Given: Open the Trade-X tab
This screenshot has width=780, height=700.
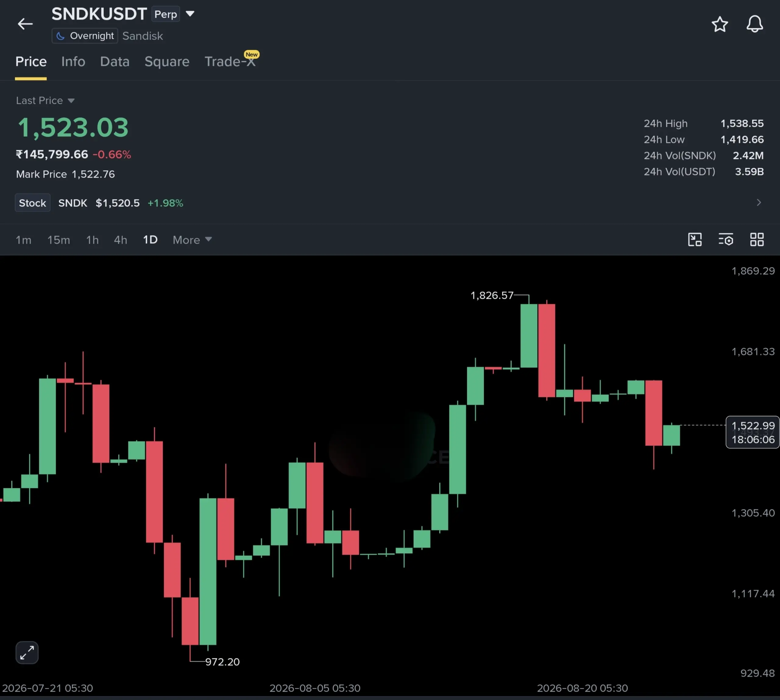Looking at the screenshot, I should pyautogui.click(x=230, y=62).
